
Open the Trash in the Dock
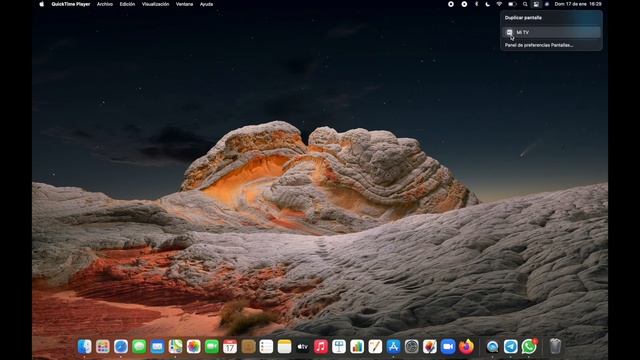pyautogui.click(x=555, y=347)
